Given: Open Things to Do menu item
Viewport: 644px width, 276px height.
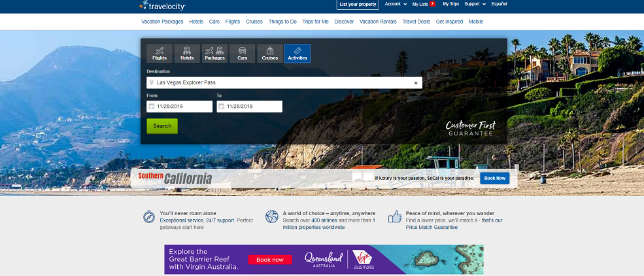Looking at the screenshot, I should pos(282,22).
